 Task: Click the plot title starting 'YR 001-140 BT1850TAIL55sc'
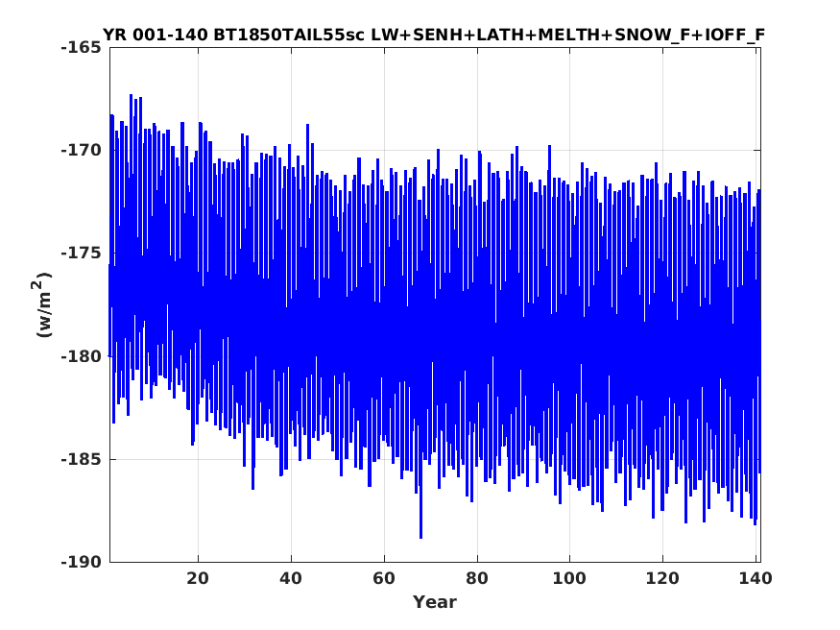pos(433,35)
